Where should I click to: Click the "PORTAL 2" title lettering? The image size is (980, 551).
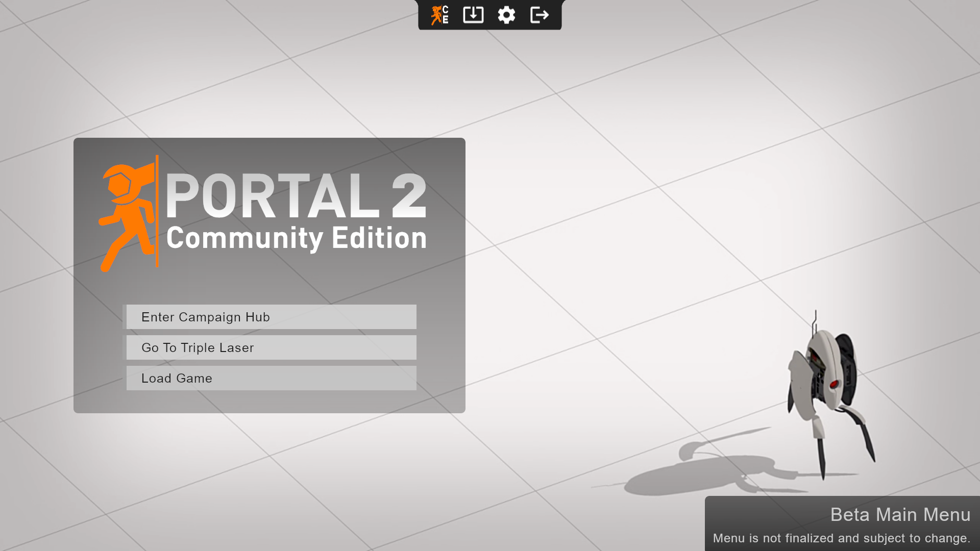(x=295, y=196)
